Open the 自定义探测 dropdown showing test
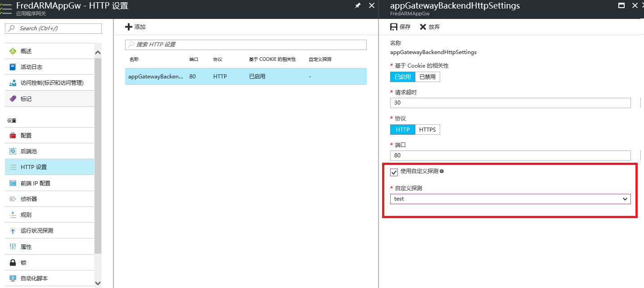This screenshot has height=288, width=644. point(510,199)
